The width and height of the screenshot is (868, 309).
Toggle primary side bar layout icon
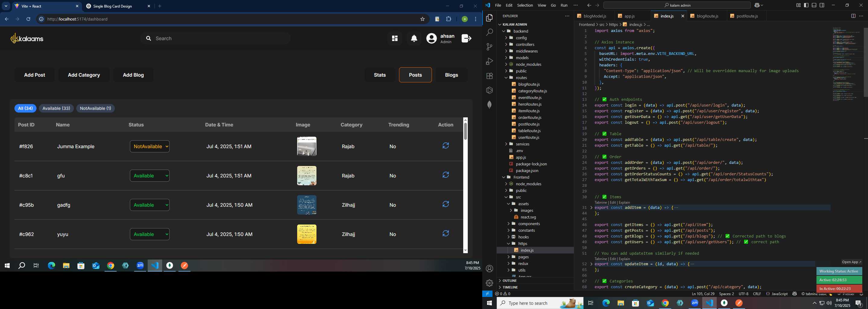coord(806,5)
